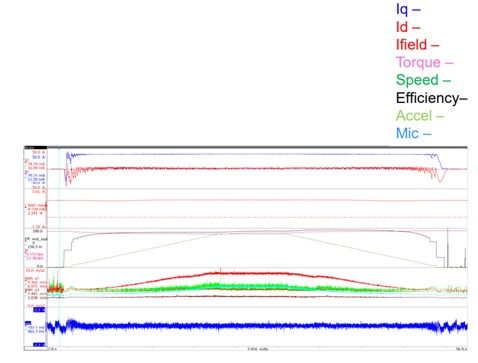Click the blue Mic legend label
478x363 pixels.
click(413, 133)
